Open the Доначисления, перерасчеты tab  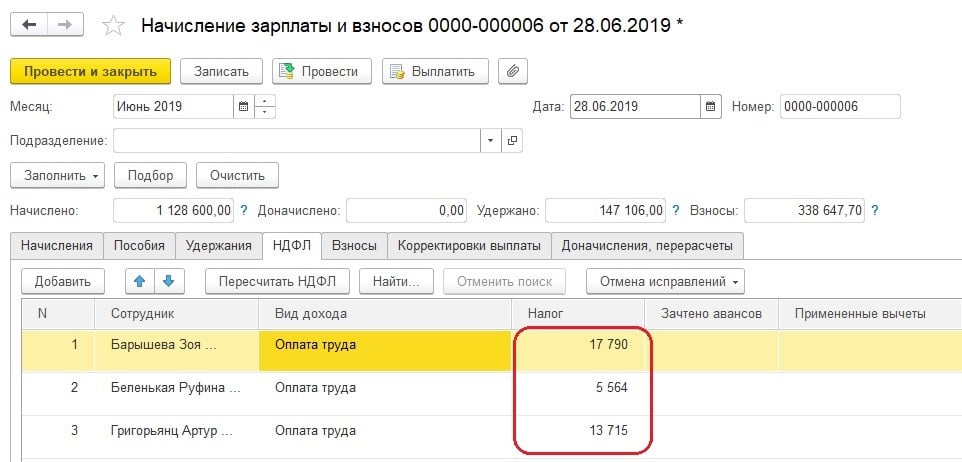tap(647, 245)
